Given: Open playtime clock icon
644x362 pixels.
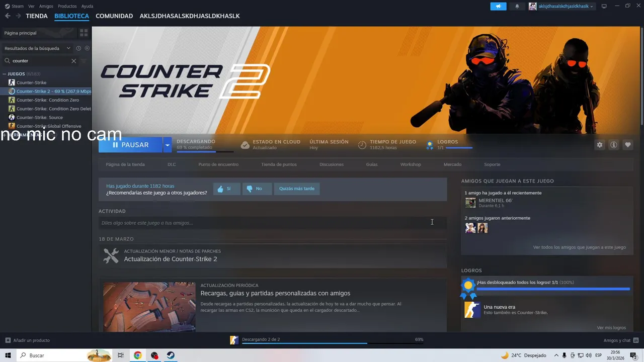Looking at the screenshot, I should (362, 145).
